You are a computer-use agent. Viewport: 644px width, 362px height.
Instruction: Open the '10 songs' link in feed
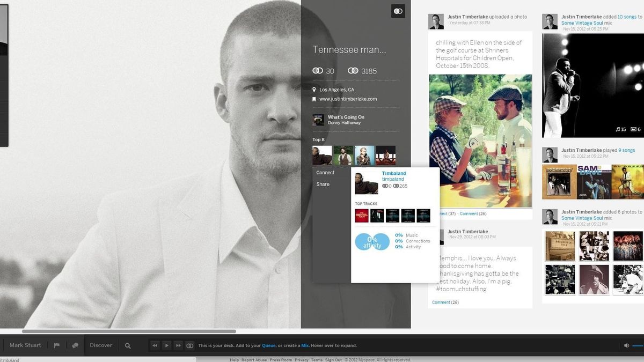tap(627, 17)
